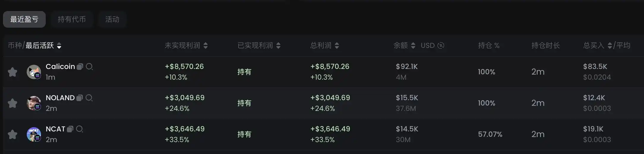Switch to the 持有代币 tab

(x=72, y=19)
